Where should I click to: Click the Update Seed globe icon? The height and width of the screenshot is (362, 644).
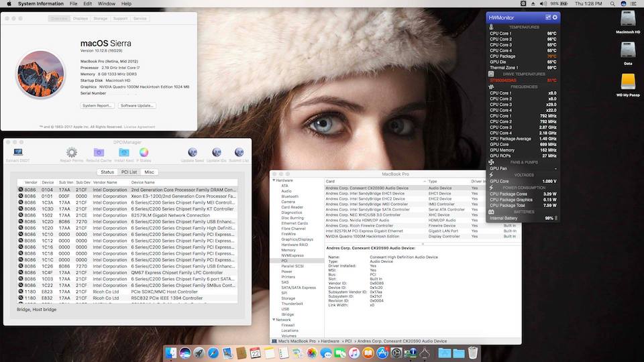coord(193,153)
